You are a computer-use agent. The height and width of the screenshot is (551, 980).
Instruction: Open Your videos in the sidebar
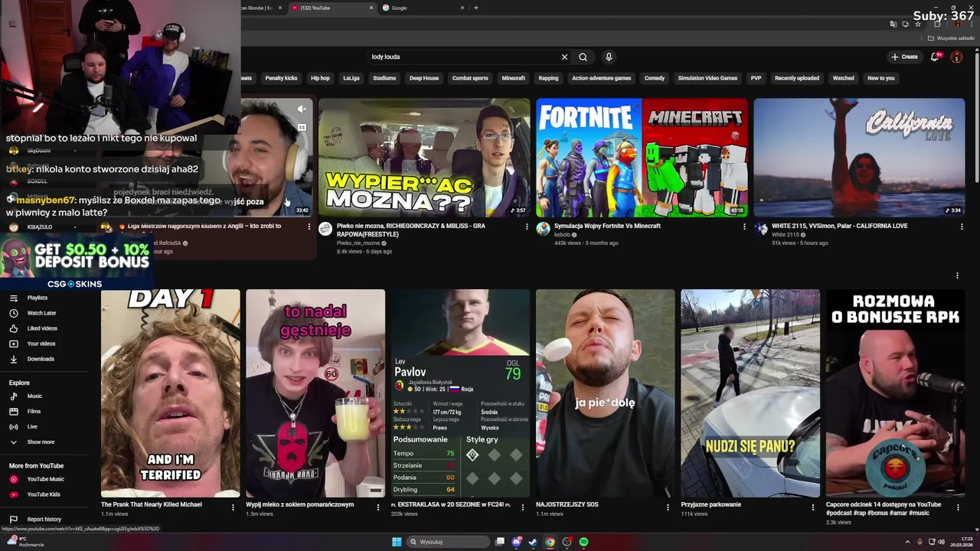tap(41, 344)
